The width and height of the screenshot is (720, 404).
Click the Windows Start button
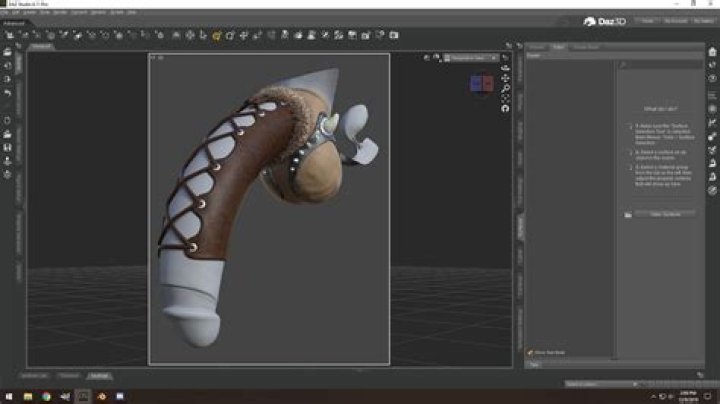point(7,396)
